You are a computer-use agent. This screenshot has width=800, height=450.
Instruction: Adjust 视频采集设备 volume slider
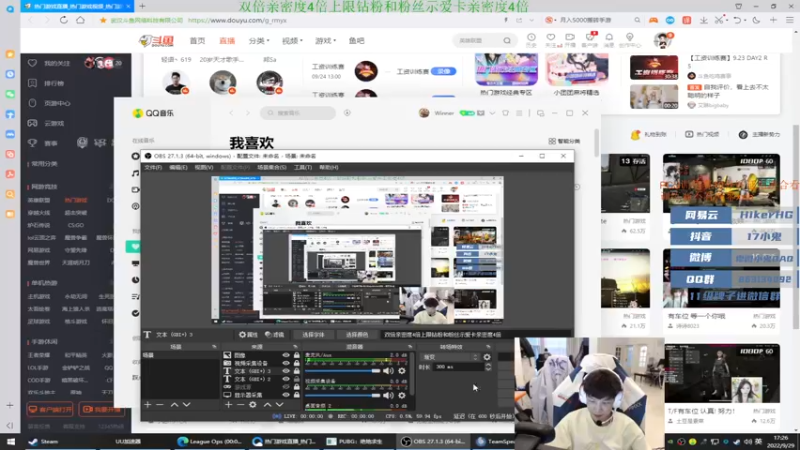(343, 395)
